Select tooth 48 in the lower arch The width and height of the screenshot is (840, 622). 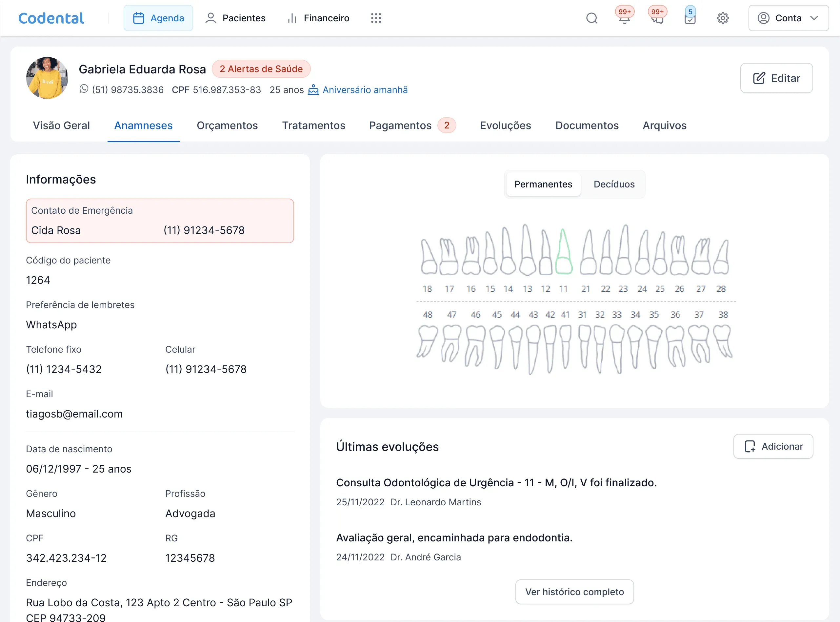(427, 341)
